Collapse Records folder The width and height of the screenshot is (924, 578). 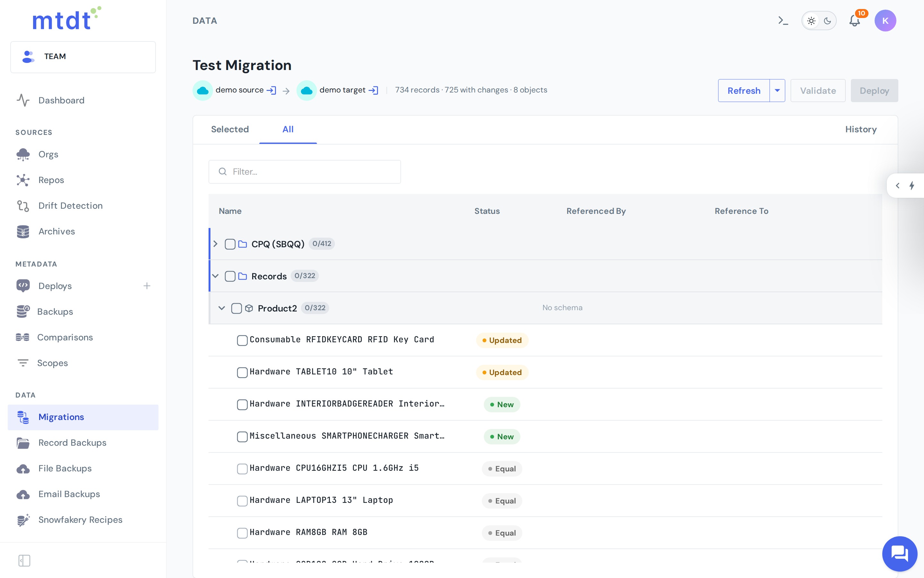[x=215, y=276]
